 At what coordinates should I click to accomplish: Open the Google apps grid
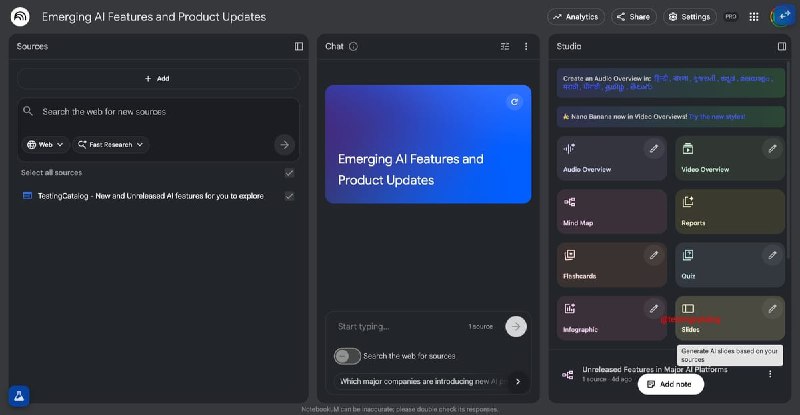(754, 17)
